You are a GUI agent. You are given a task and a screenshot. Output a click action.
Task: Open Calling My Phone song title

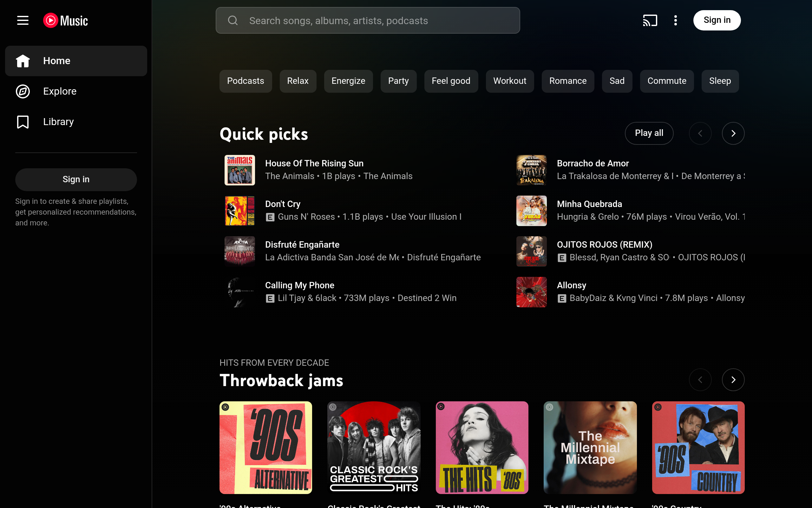coord(300,285)
